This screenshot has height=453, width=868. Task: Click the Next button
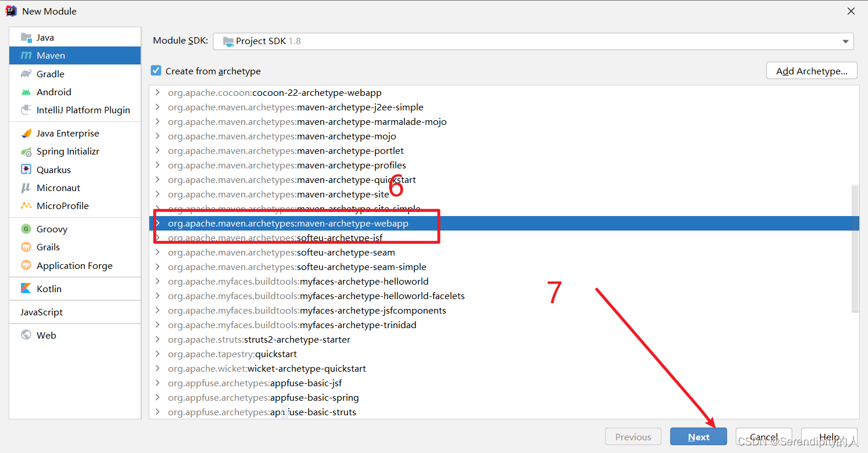pos(698,437)
